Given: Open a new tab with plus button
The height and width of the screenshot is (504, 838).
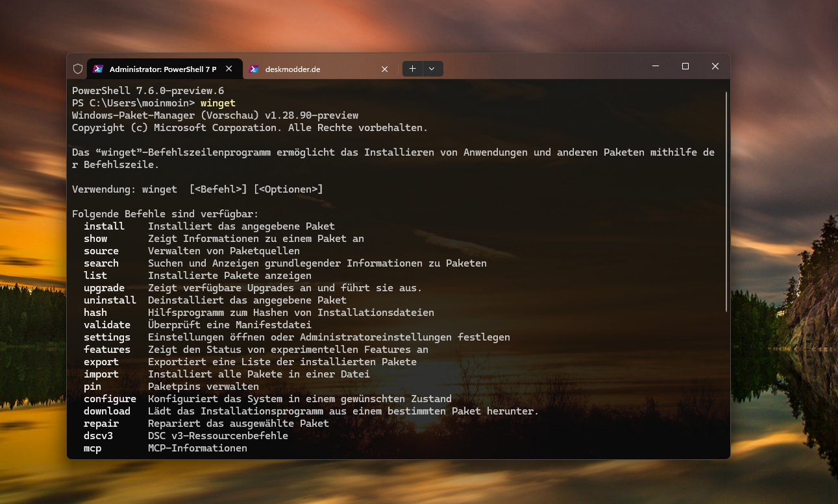Looking at the screenshot, I should (412, 69).
